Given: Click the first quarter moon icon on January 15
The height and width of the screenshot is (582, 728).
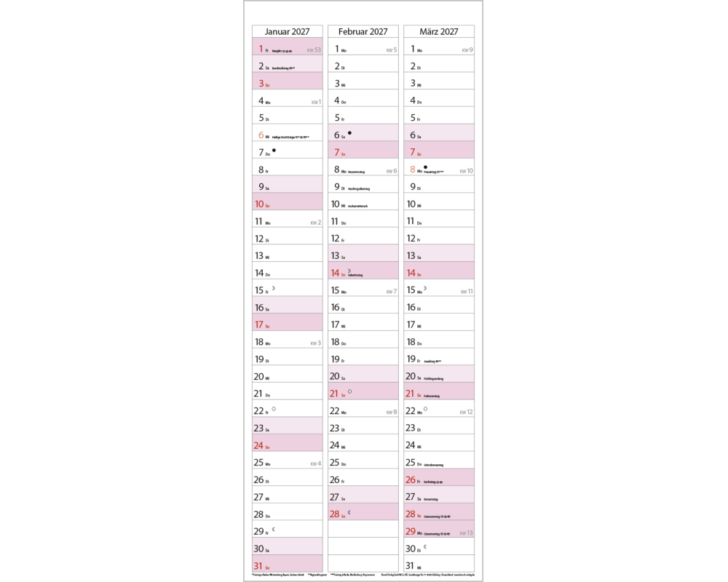Looking at the screenshot, I should coord(274,288).
